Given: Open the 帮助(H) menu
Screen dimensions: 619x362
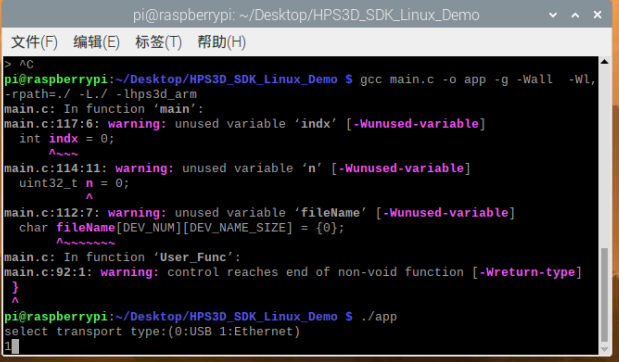Looking at the screenshot, I should pos(221,42).
